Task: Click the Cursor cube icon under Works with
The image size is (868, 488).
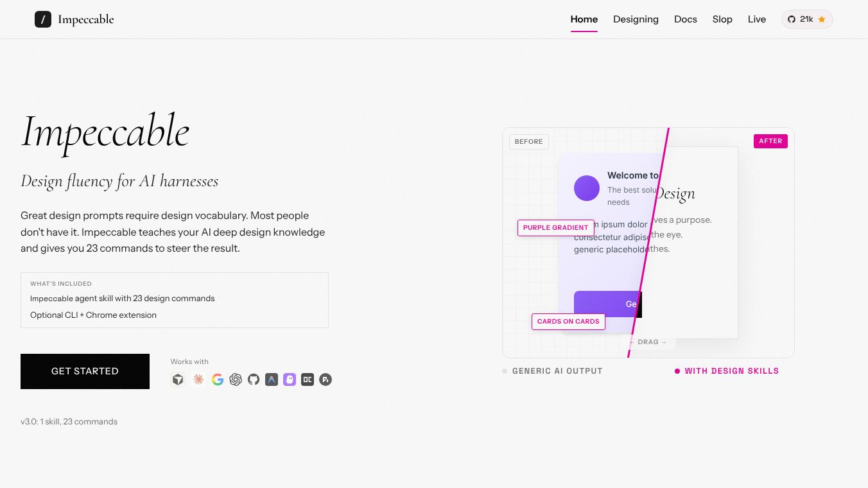Action: [178, 379]
